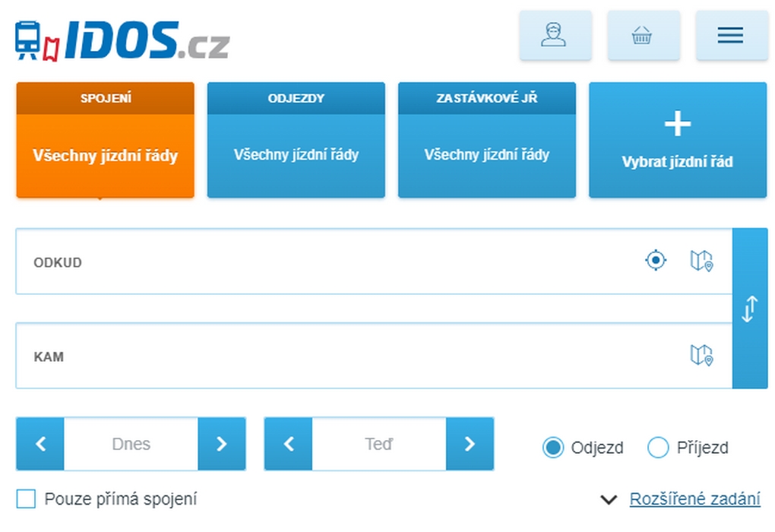
Task: Select the Příjezd radio button
Action: 658,448
